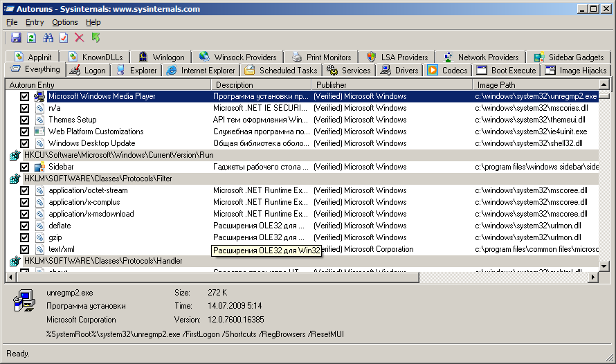The height and width of the screenshot is (364, 616).
Task: Open the LSA Providers tab
Action: [x=397, y=57]
